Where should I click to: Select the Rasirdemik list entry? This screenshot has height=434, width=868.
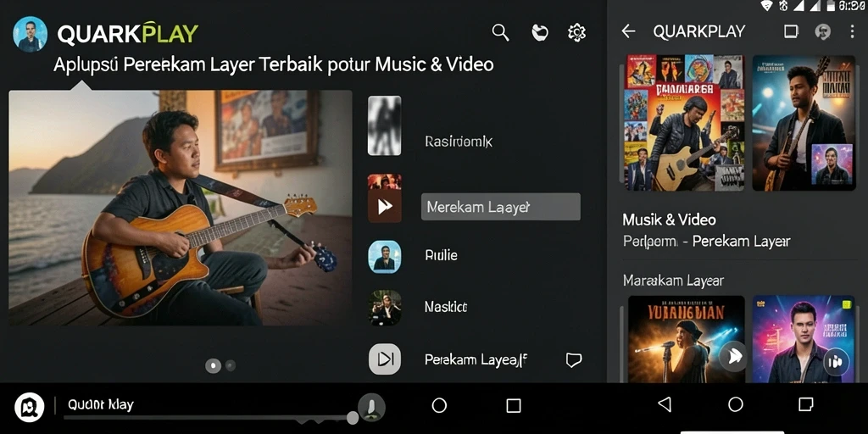pyautogui.click(x=459, y=142)
